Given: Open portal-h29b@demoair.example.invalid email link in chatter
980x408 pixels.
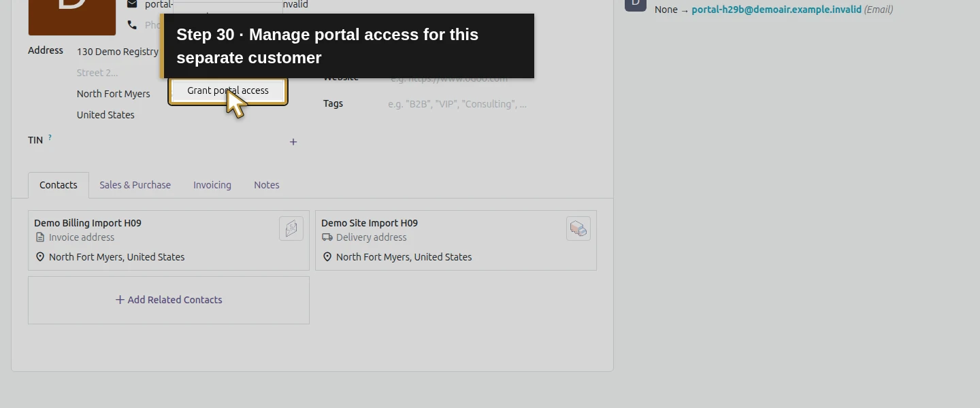Looking at the screenshot, I should (x=777, y=10).
